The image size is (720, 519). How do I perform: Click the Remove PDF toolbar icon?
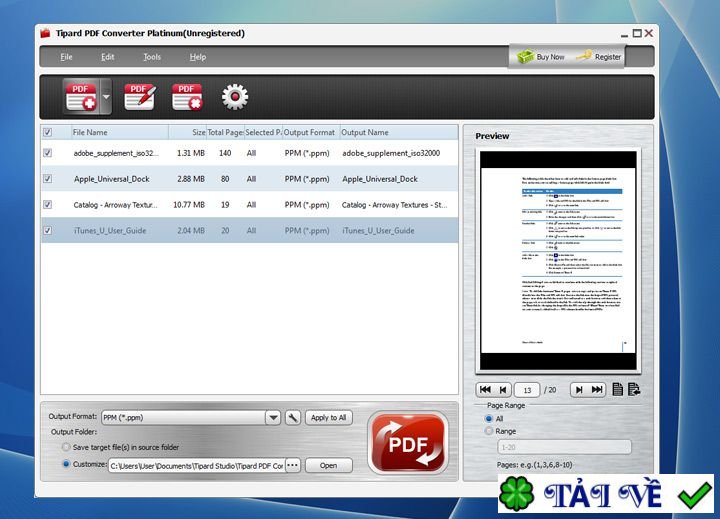click(x=187, y=97)
